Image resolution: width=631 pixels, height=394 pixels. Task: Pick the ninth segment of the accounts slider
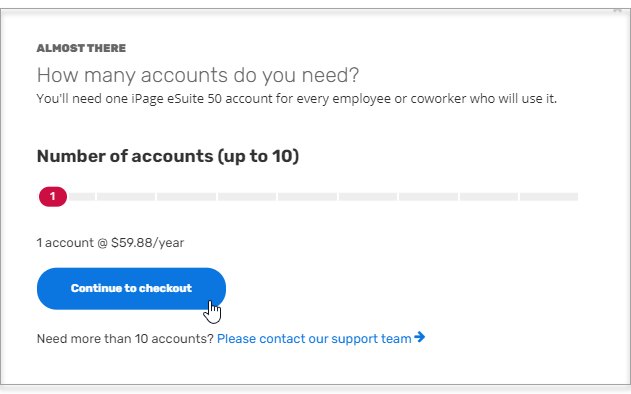489,197
